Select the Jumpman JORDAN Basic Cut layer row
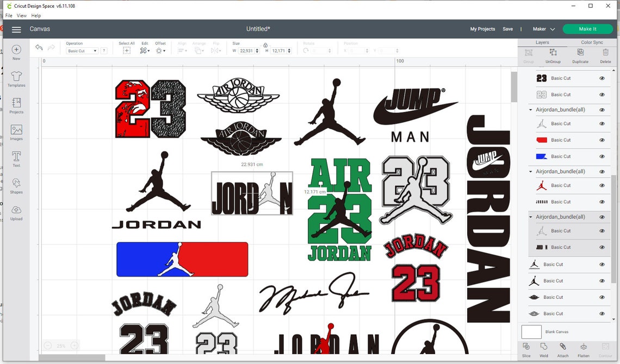This screenshot has width=620, height=364. point(569,265)
